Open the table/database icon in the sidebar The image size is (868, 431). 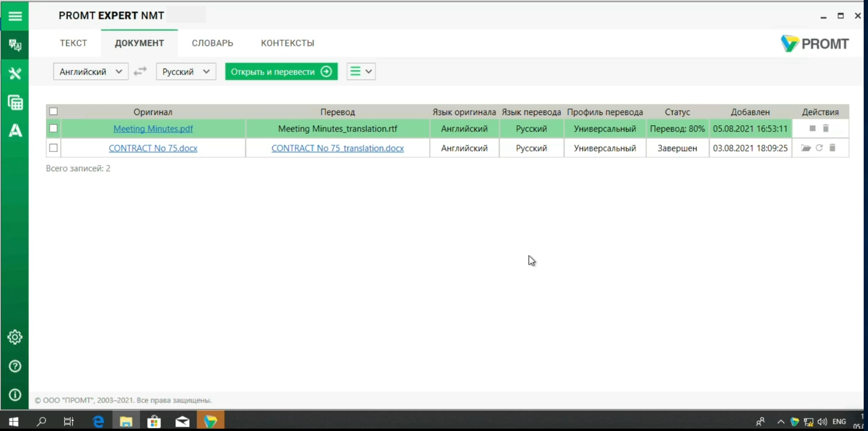15,102
